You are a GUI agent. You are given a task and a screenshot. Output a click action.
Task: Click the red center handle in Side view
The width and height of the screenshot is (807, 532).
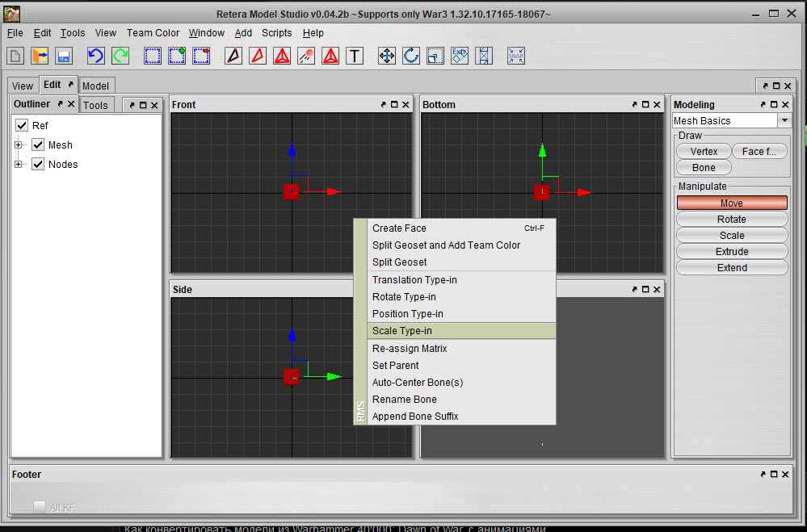(x=292, y=377)
